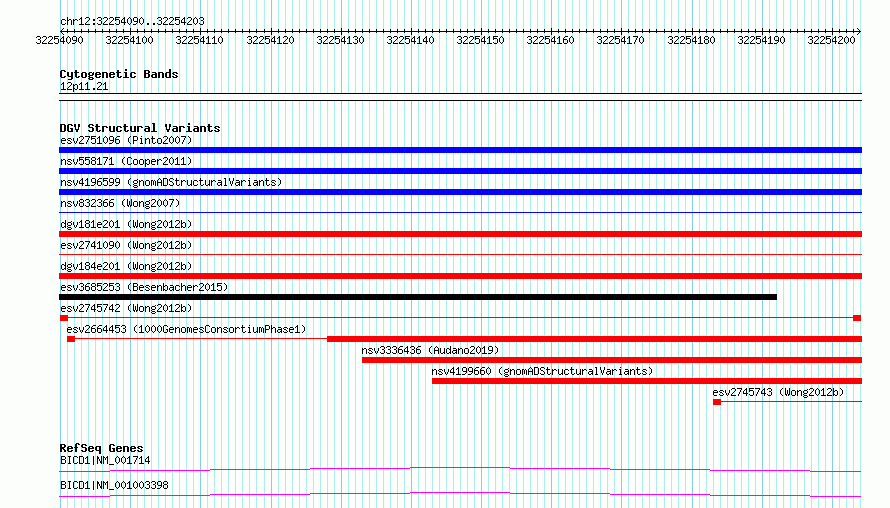Viewport: 890px width, 508px height.
Task: Click the blue bar under nsv4196599
Action: pos(460,192)
